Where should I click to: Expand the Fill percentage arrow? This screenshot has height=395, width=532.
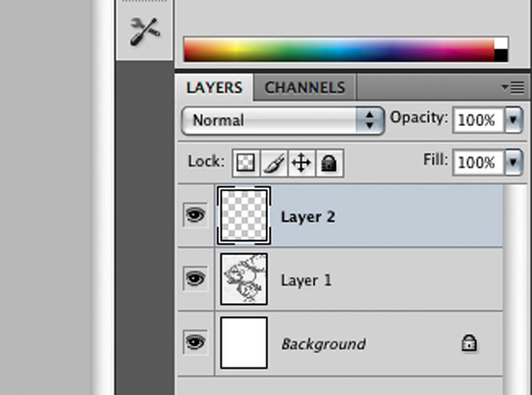(x=513, y=163)
